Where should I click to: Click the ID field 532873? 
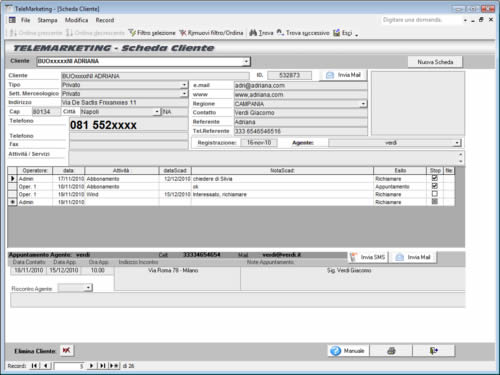(289, 75)
